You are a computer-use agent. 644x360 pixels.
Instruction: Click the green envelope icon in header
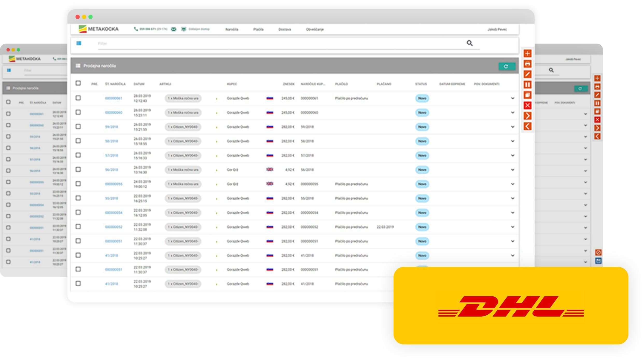point(174,29)
